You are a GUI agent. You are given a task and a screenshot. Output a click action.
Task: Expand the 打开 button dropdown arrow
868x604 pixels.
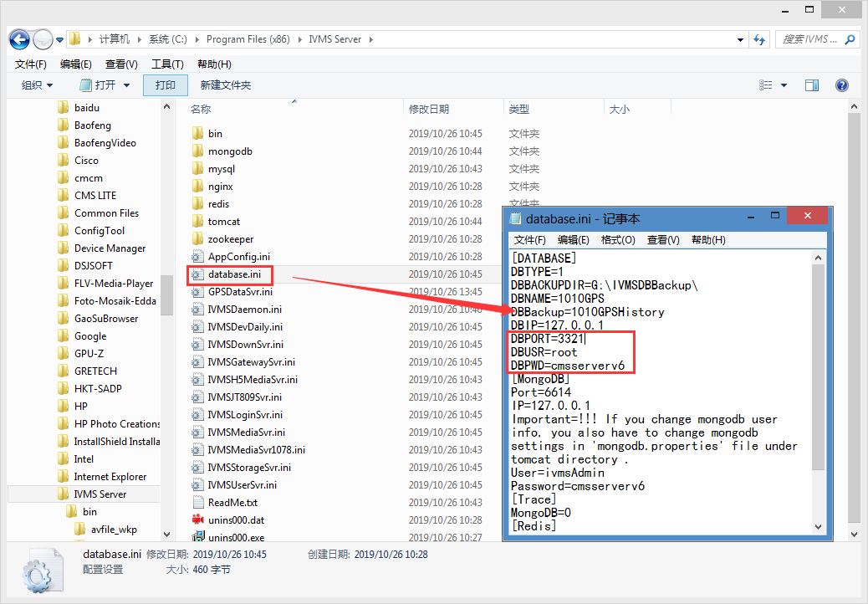tap(127, 85)
